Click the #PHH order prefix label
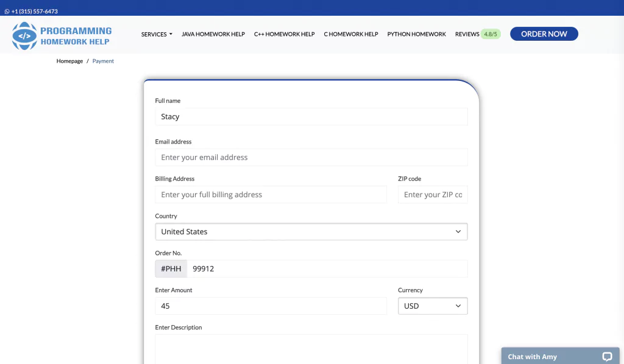The image size is (624, 364). coord(171,269)
